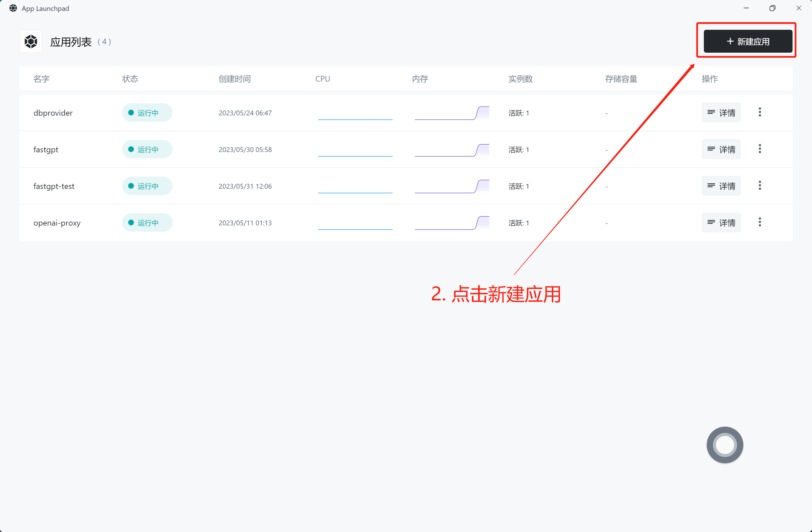Screen dimensions: 812x532
Task: Click the memory usage chart for dbprovider
Action: coord(452,113)
